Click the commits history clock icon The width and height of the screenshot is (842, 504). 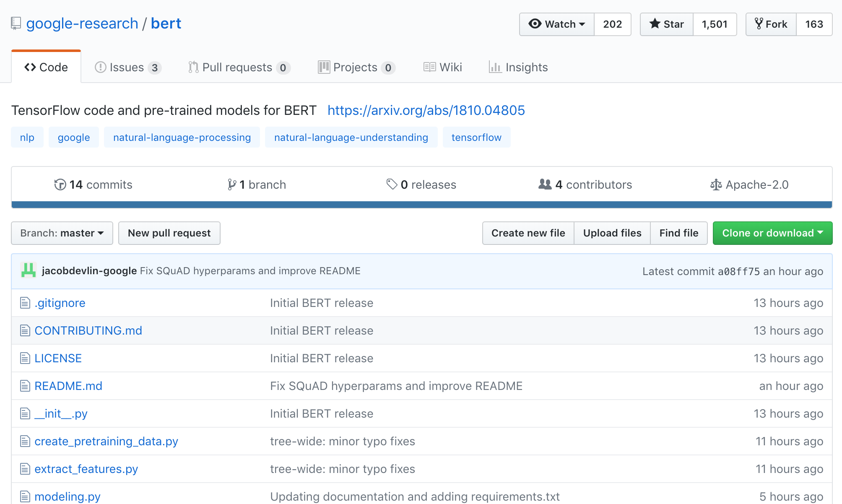coord(60,184)
